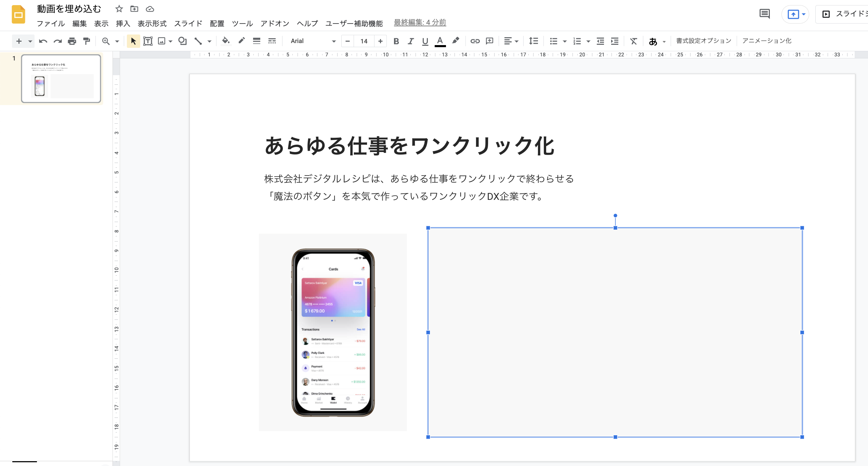Image resolution: width=868 pixels, height=466 pixels.
Task: Expand the zoom options dropdown arrow
Action: [117, 41]
